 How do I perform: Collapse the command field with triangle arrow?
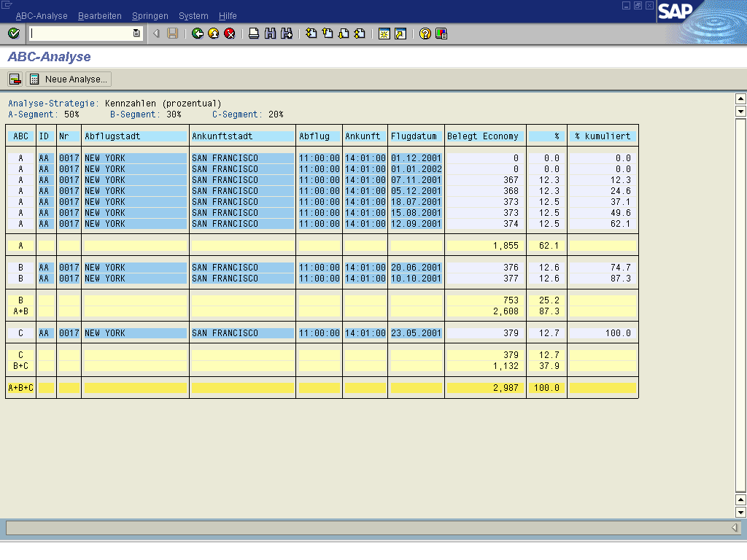[156, 34]
